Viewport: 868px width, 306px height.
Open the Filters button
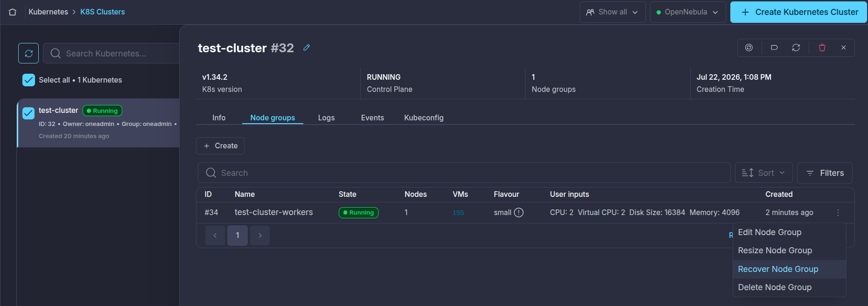[x=825, y=173]
